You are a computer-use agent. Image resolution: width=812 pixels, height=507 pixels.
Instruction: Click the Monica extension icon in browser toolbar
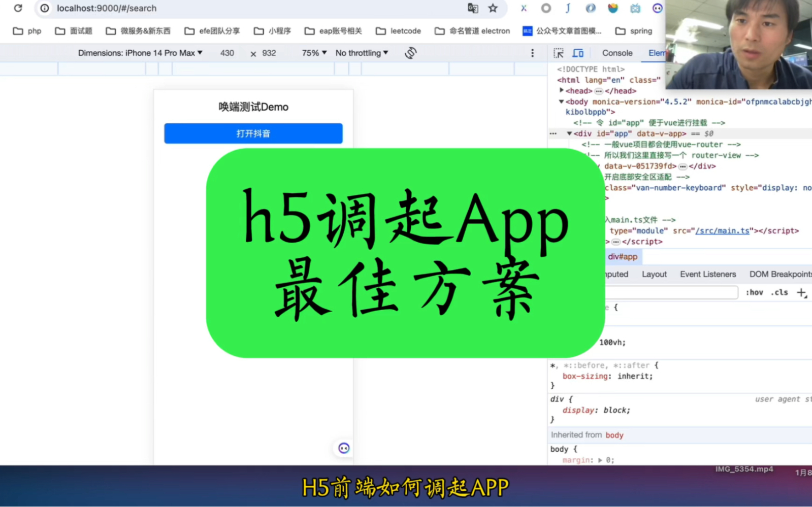(658, 8)
